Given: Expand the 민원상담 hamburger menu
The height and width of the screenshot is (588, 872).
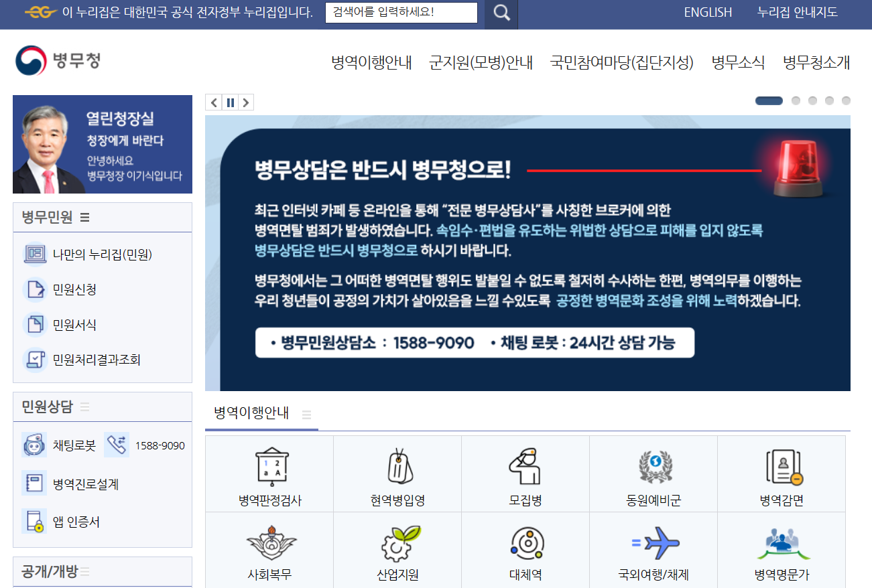Looking at the screenshot, I should click(84, 405).
